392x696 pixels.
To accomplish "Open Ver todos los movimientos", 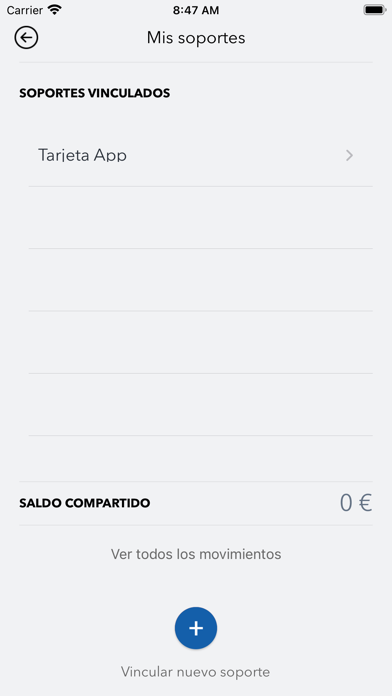I will point(196,554).
